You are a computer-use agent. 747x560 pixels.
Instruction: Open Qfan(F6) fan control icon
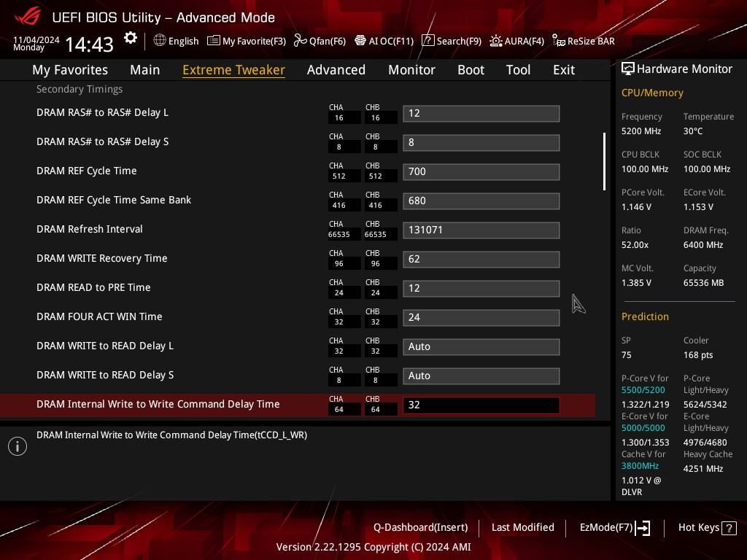pos(300,41)
